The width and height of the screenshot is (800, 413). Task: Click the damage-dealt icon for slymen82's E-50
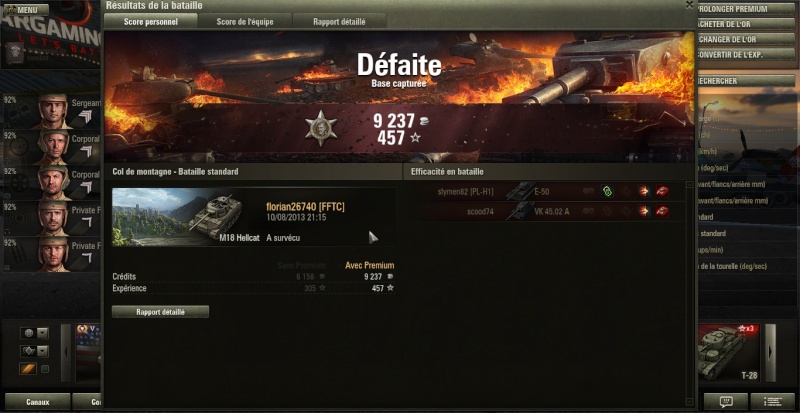[x=644, y=191]
